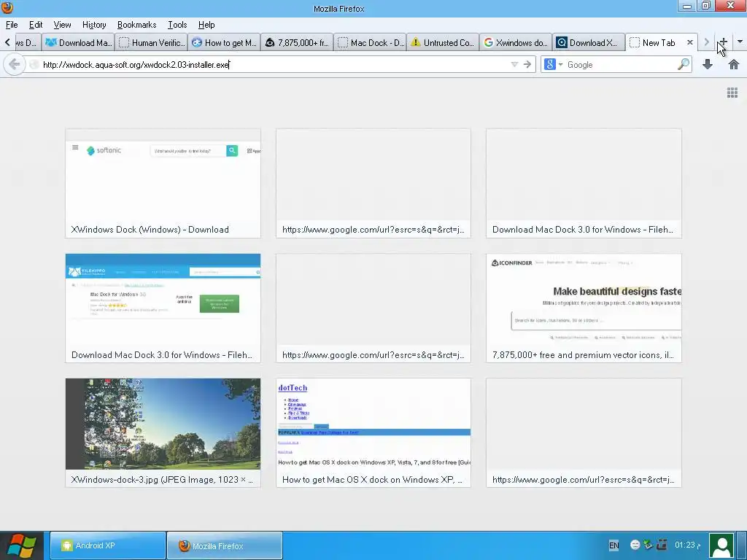Screen dimensions: 747x560
Task: Open the File menu
Action: 12,25
